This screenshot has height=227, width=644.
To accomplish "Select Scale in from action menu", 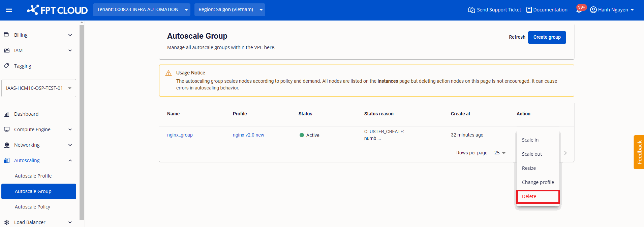I will point(538,140).
